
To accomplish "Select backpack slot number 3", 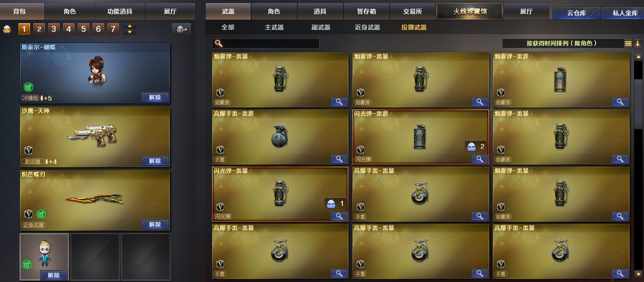I will pyautogui.click(x=54, y=29).
